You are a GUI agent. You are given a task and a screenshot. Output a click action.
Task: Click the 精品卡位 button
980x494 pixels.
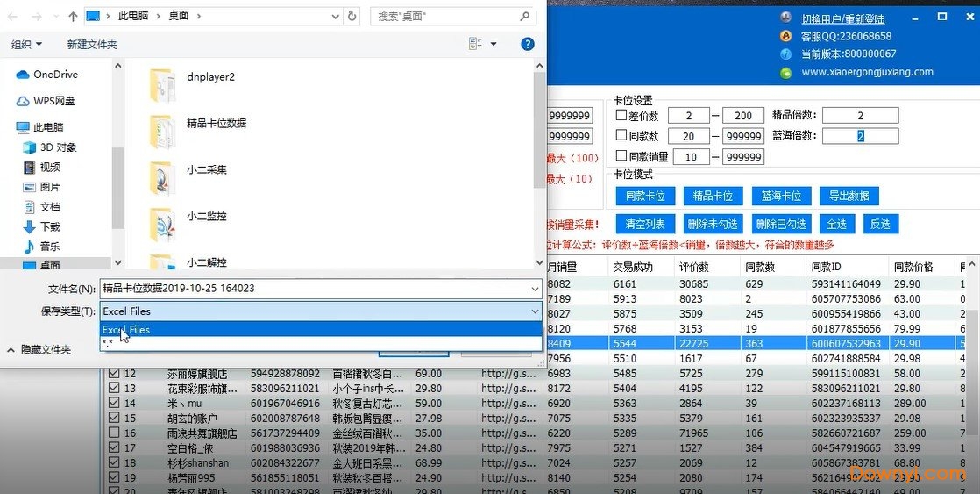pyautogui.click(x=713, y=196)
